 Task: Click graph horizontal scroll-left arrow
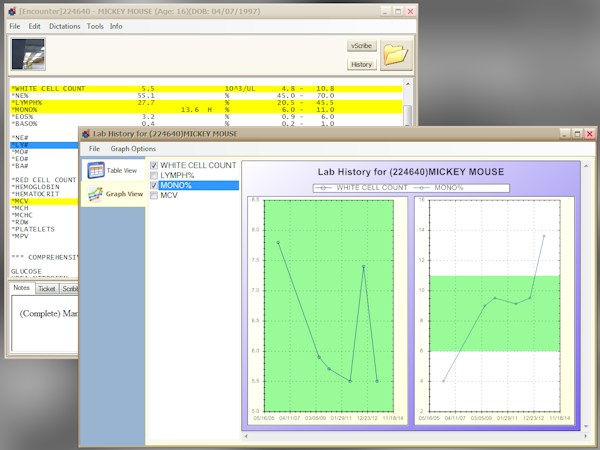[x=246, y=436]
